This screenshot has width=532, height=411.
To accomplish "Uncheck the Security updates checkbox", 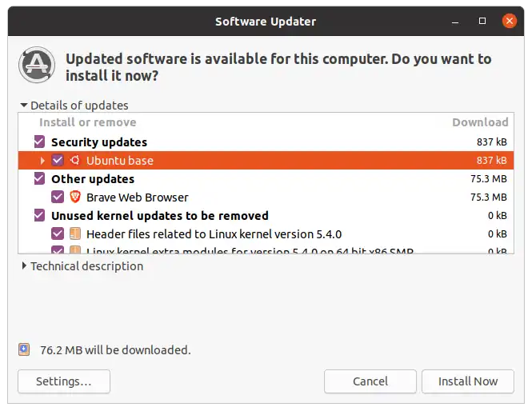I will tap(39, 142).
